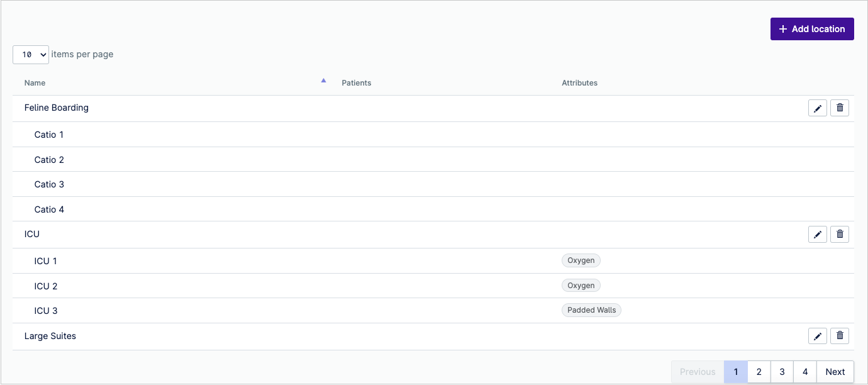This screenshot has height=385, width=868.
Task: Select the Feline Boarding row name
Action: point(57,108)
